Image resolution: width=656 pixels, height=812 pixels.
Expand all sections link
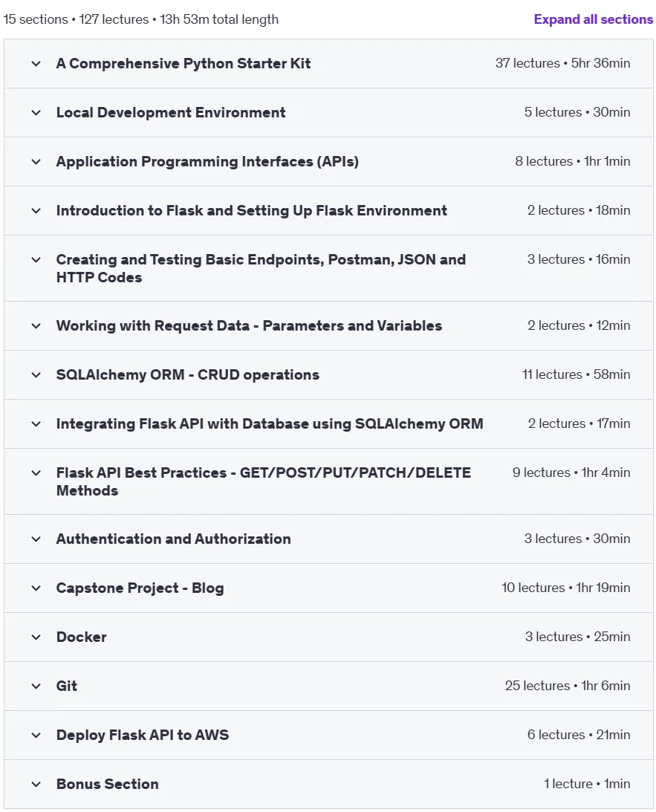click(x=594, y=19)
